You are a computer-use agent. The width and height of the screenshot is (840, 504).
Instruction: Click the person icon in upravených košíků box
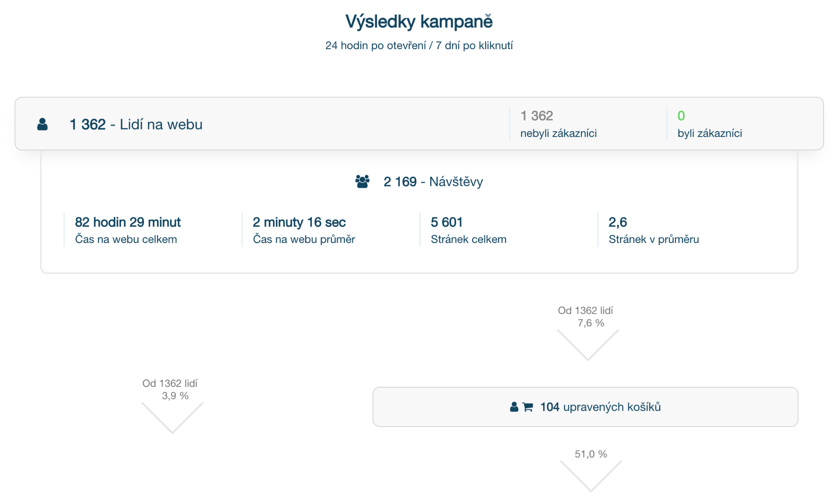[514, 407]
